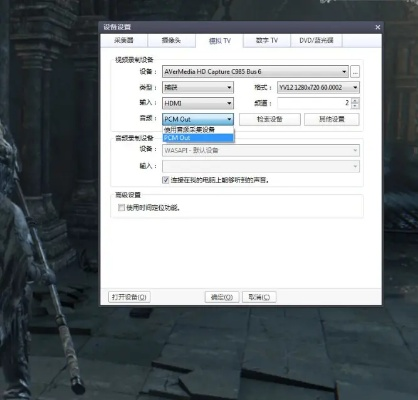Screen dimensions: 418x400
Task: Collapse the open PCM Out audio dropdown
Action: (198, 119)
